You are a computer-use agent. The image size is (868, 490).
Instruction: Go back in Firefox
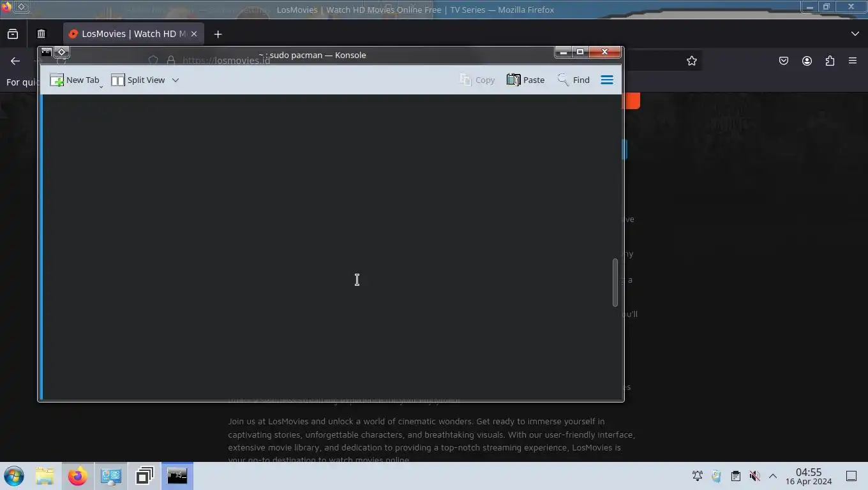[15, 61]
